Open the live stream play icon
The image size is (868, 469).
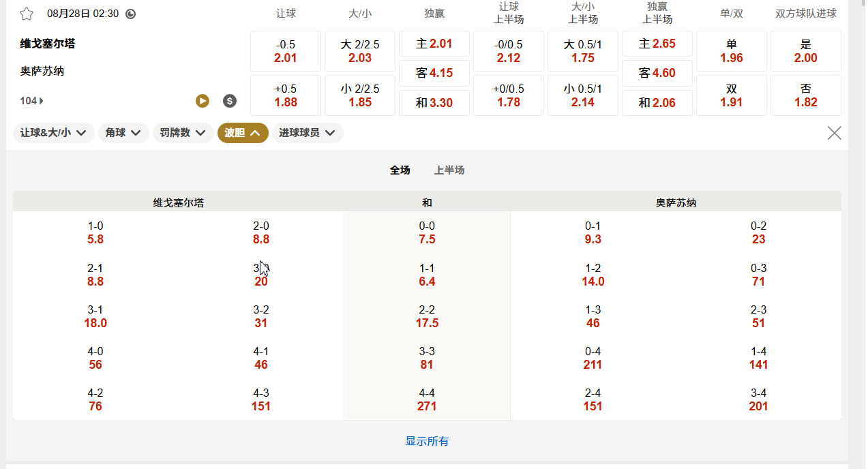203,101
